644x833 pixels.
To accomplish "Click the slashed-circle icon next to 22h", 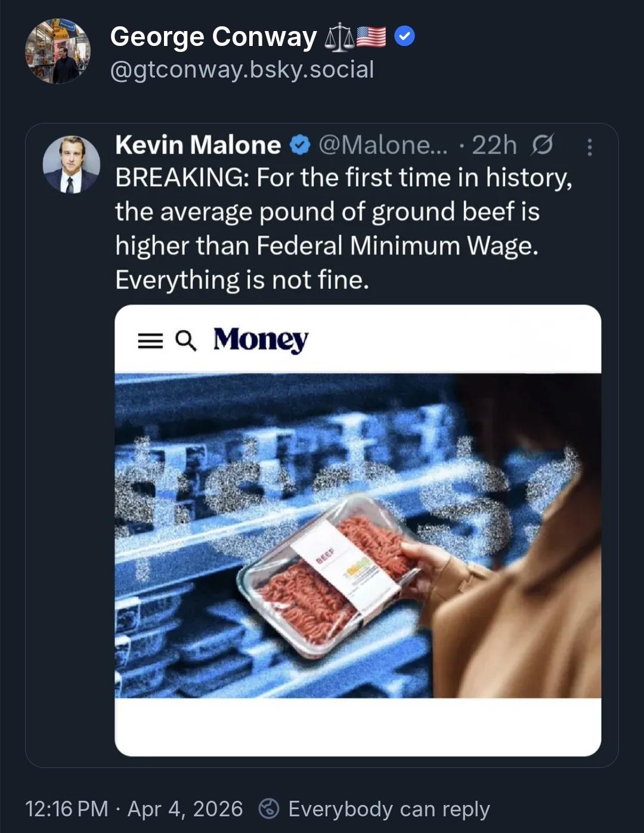I will pos(541,145).
